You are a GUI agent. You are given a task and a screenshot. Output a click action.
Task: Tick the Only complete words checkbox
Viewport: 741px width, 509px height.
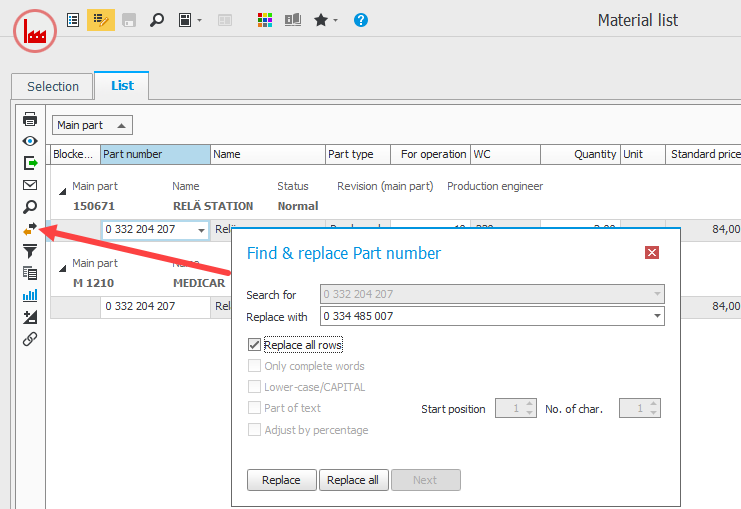tap(254, 366)
